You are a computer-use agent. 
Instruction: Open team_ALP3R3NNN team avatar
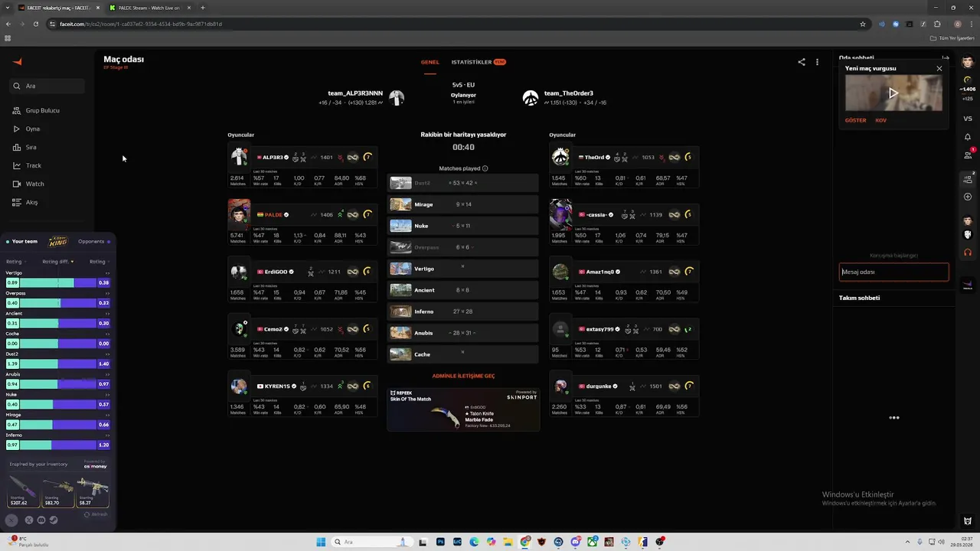pos(397,98)
